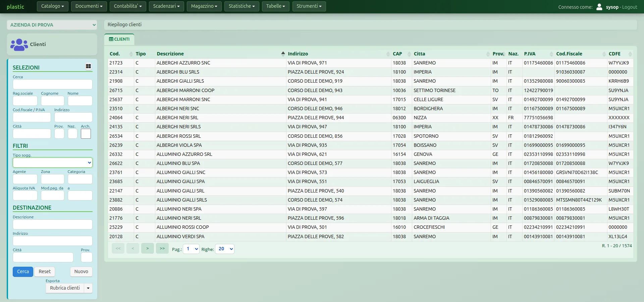Open the Catalogo menu

53,6
